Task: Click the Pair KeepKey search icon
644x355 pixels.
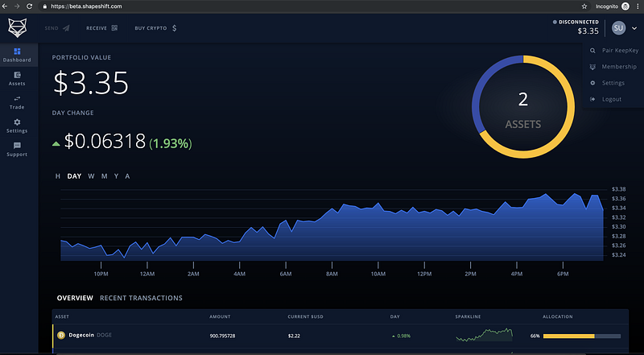Action: coord(592,51)
